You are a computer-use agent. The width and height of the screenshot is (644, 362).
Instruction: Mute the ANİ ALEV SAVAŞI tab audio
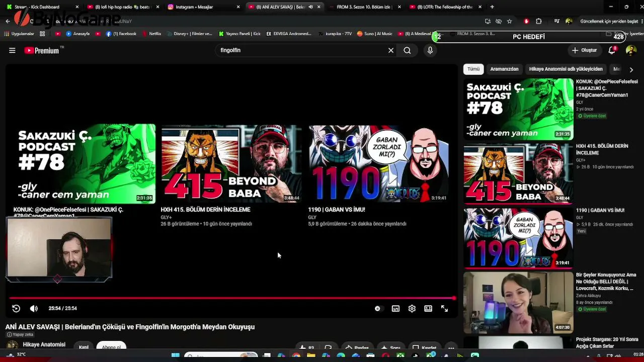point(310,7)
